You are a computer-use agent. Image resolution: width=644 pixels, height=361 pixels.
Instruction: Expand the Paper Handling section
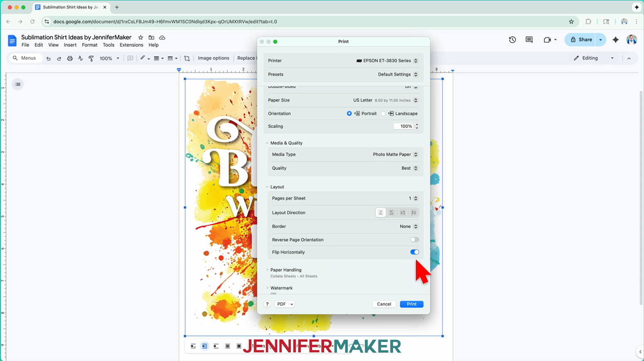[267, 270]
